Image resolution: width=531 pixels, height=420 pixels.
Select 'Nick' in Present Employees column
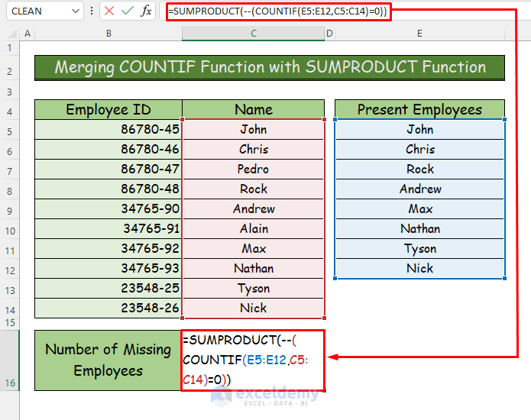(419, 268)
